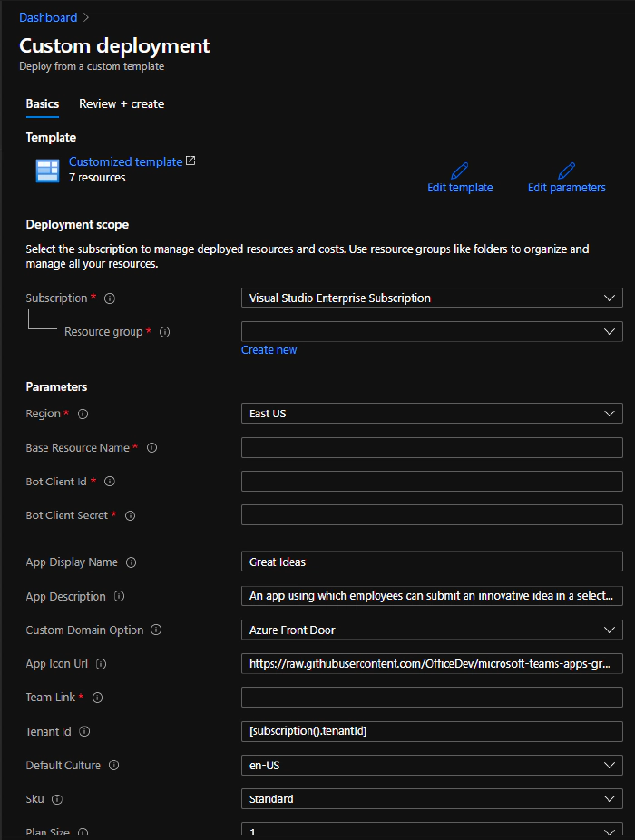Click the Edit parameters pencil icon
This screenshot has height=840, width=635.
tap(566, 171)
